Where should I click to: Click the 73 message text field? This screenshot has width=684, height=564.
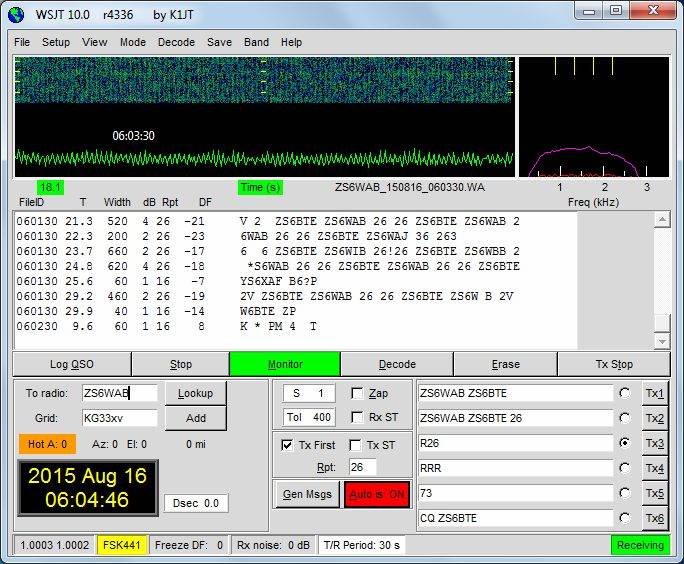coord(516,493)
